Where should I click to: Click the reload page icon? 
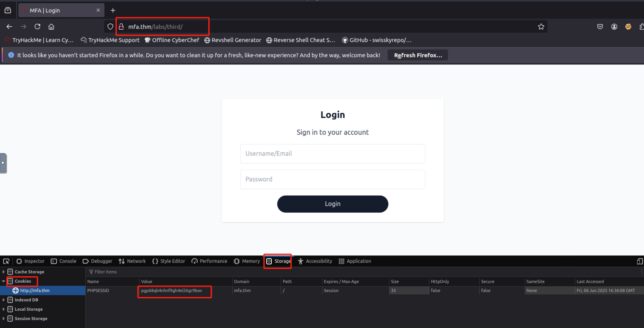(37, 26)
